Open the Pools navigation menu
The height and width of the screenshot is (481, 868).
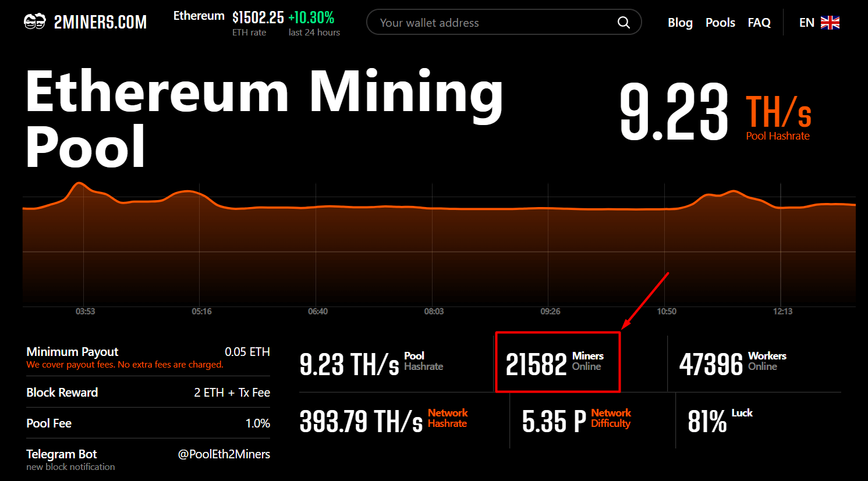(720, 22)
